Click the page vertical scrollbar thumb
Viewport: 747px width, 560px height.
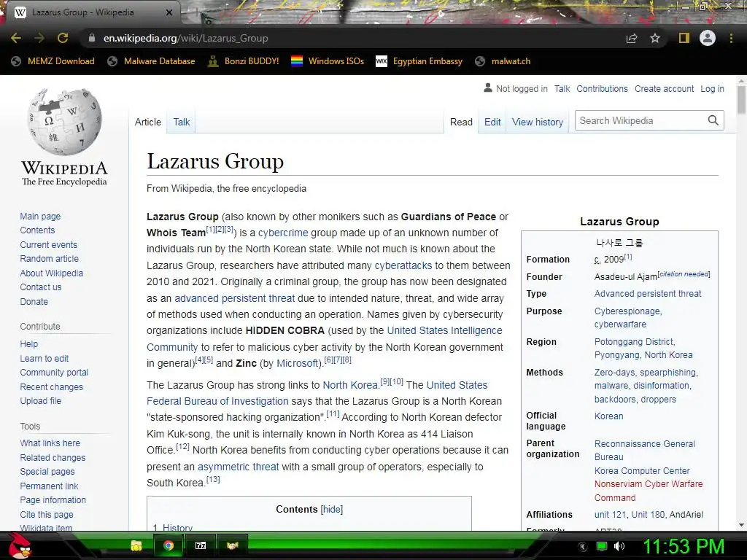pyautogui.click(x=741, y=100)
